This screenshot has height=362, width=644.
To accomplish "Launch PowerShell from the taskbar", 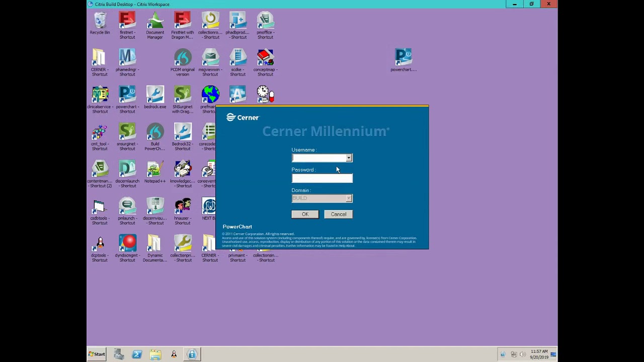I will pos(137,354).
